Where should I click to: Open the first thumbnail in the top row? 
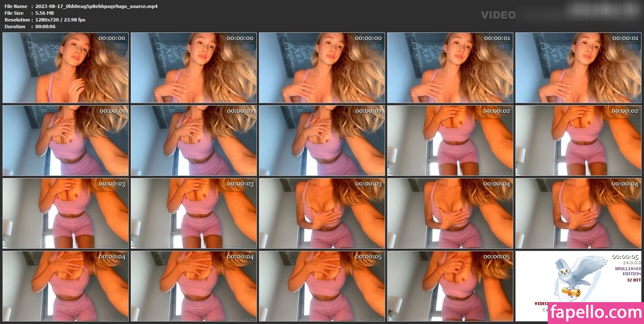coord(65,68)
